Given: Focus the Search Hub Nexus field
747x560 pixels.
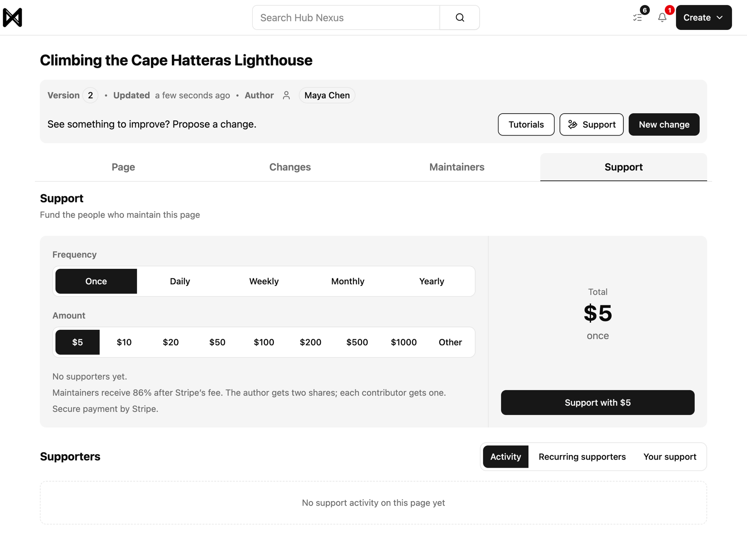Looking at the screenshot, I should point(346,17).
